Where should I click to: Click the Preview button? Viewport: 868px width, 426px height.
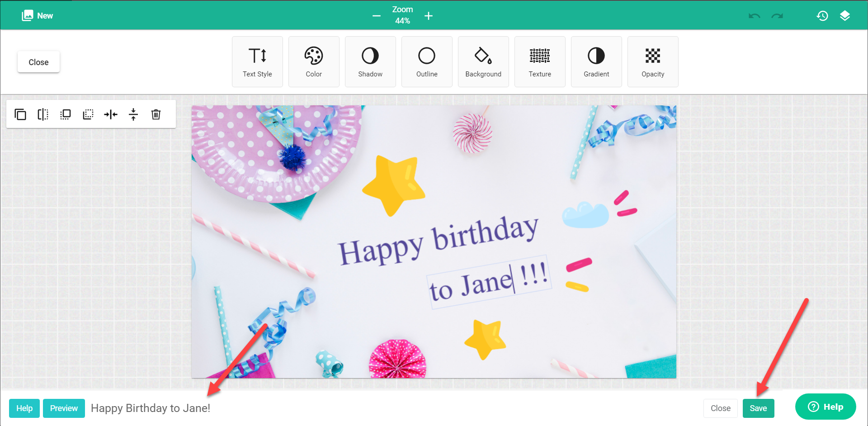coord(64,408)
